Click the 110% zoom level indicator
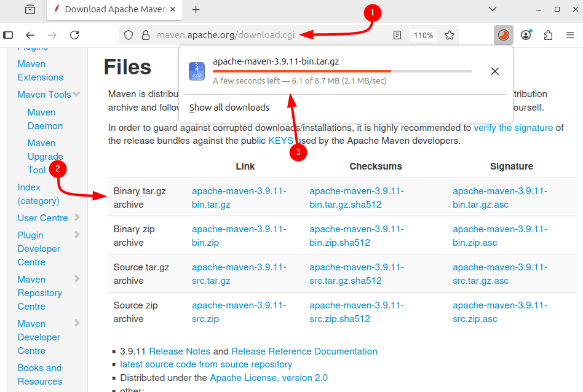The width and height of the screenshot is (583, 392). (423, 35)
